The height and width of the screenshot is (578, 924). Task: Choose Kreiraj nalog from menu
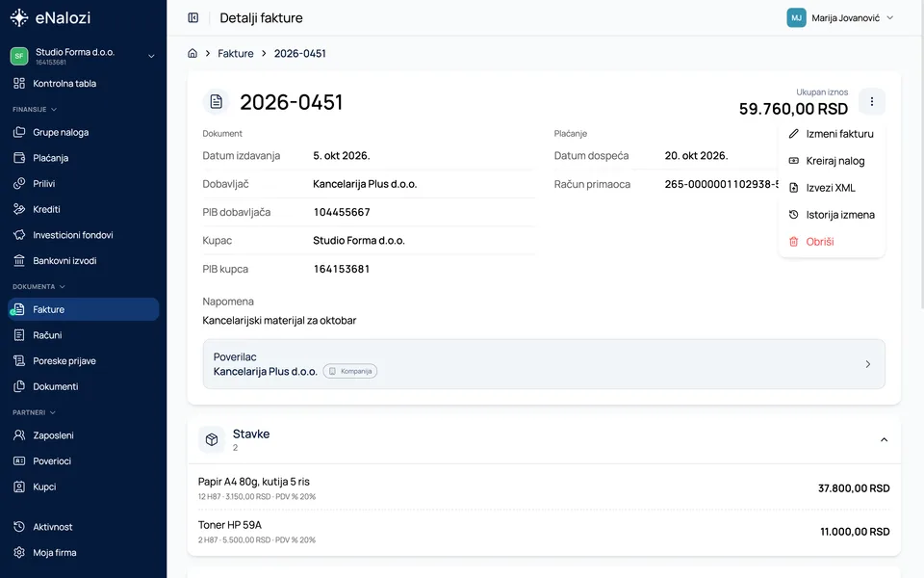(x=832, y=161)
